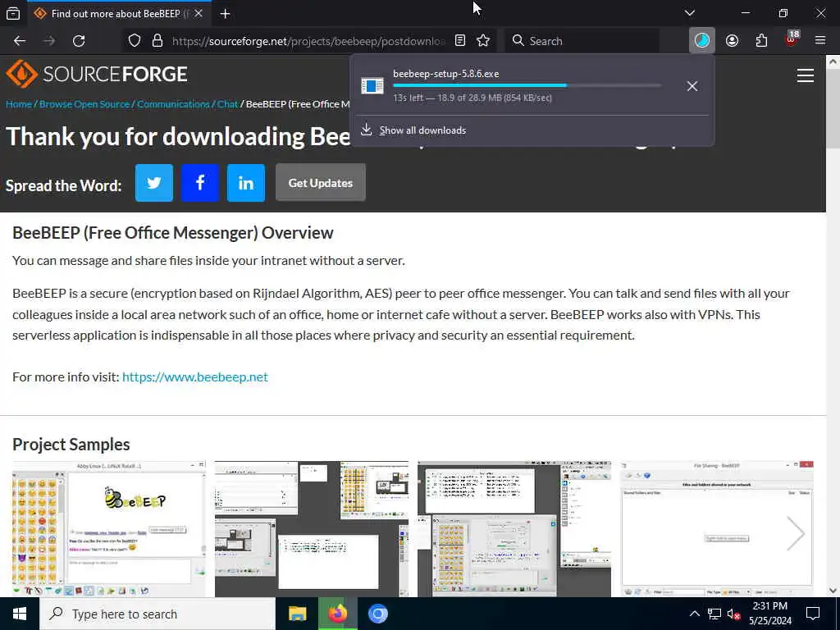
Task: Toggle reader view icon
Action: [x=460, y=41]
